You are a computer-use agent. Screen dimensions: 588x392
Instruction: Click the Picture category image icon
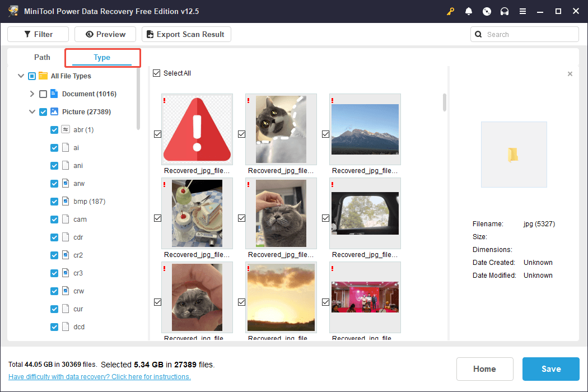[x=54, y=111]
